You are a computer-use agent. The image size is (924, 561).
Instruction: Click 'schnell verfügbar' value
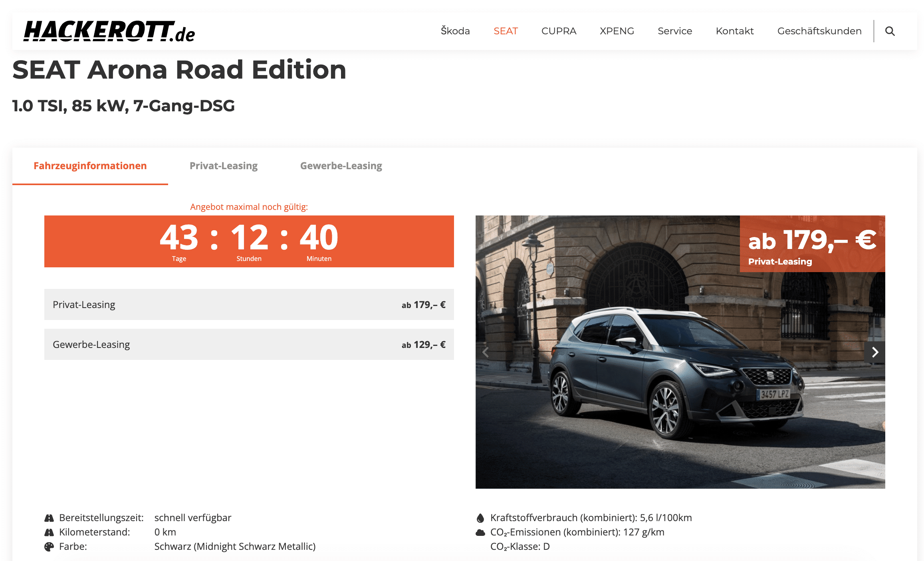click(193, 518)
